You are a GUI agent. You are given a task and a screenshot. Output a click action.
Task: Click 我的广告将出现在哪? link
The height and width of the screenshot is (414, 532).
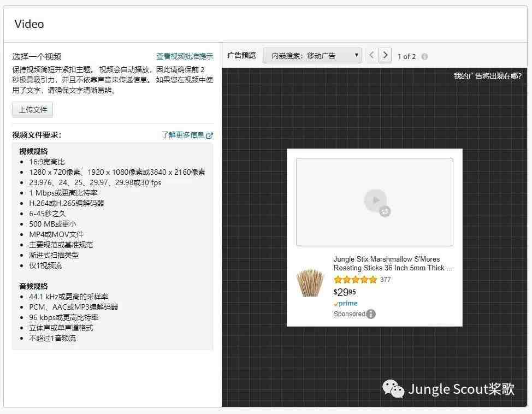pos(488,76)
